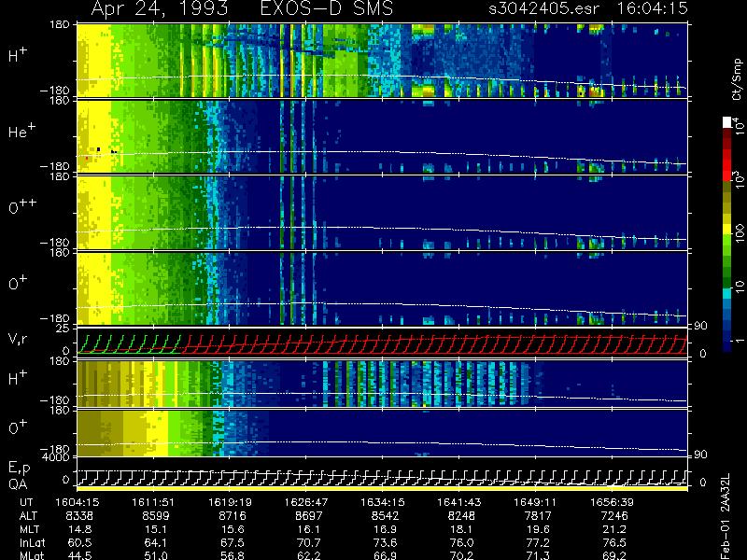Click altitude value "8542"

(x=385, y=516)
